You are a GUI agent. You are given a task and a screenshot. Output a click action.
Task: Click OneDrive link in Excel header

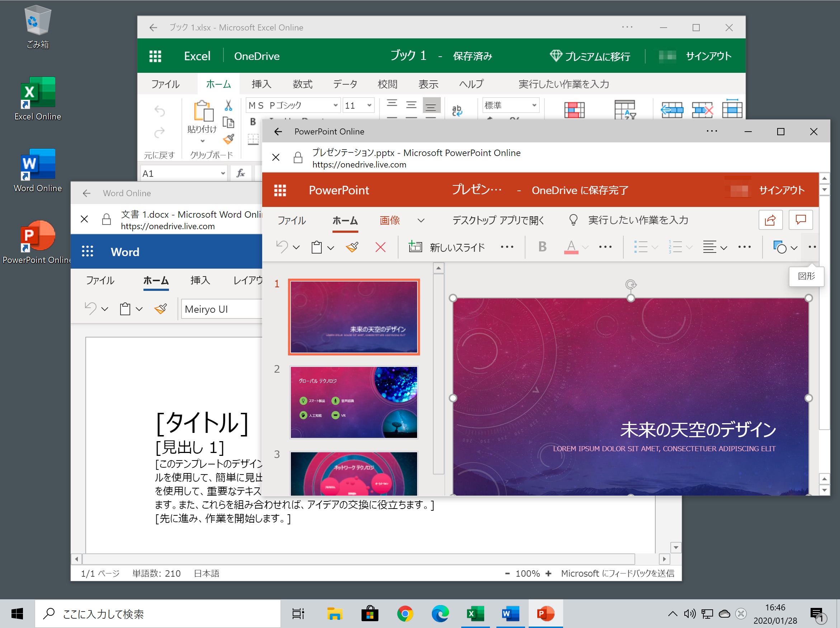[x=257, y=56]
